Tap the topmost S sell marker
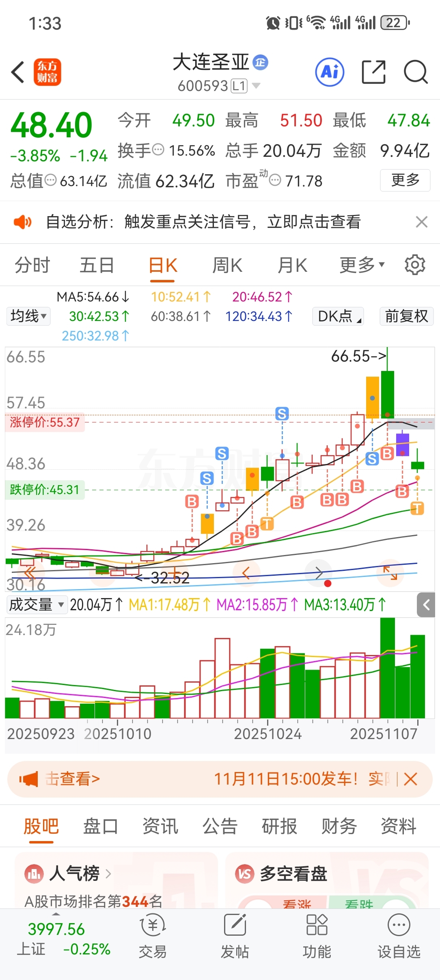Image resolution: width=440 pixels, height=980 pixels. coord(282,414)
